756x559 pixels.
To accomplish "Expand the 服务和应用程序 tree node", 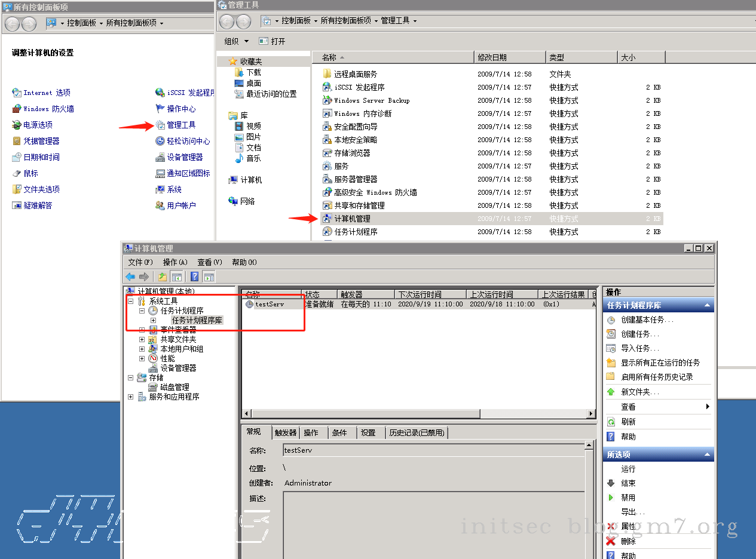I will [131, 397].
